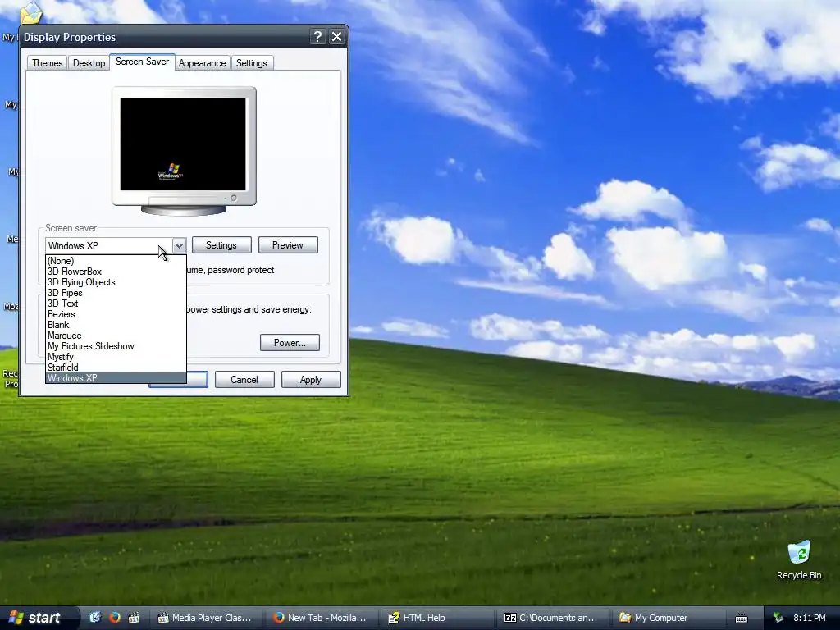Screen dimensions: 840x630
Task: Open the Desktop tab
Action: click(89, 62)
